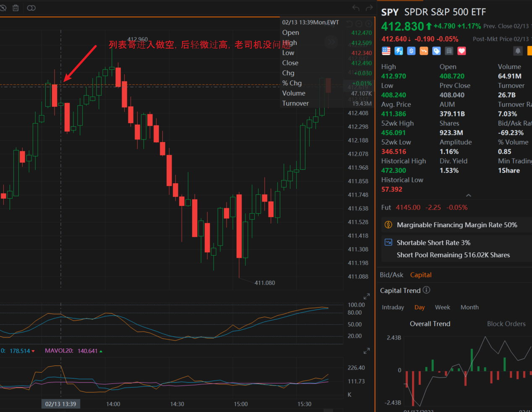Reset the chart zoom with the circular arrow

[349, 24]
